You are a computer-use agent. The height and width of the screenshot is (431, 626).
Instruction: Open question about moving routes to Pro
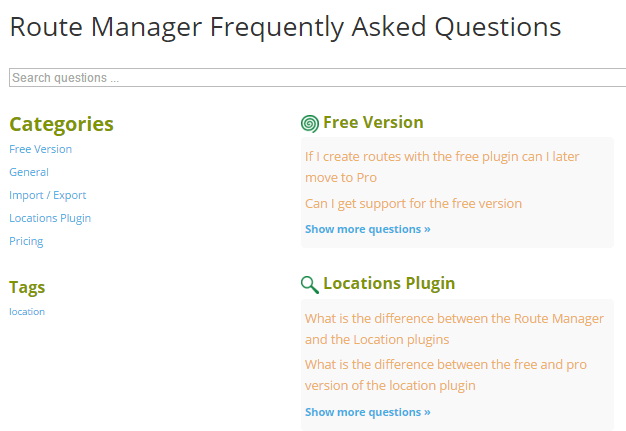coord(442,167)
